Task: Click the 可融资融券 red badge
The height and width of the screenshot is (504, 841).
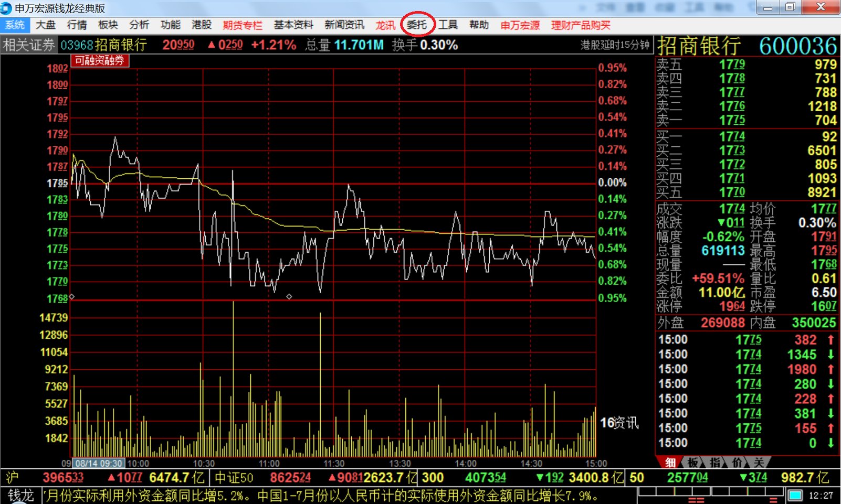Action: [99, 61]
